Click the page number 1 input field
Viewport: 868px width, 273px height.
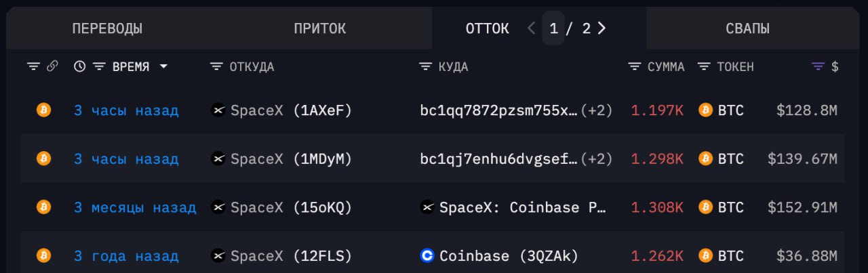click(553, 28)
